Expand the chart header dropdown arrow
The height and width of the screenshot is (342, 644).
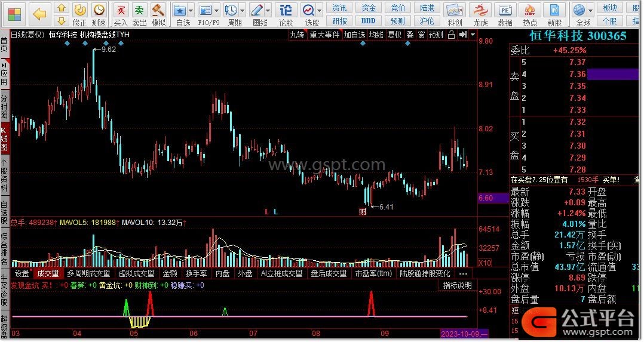point(473,35)
